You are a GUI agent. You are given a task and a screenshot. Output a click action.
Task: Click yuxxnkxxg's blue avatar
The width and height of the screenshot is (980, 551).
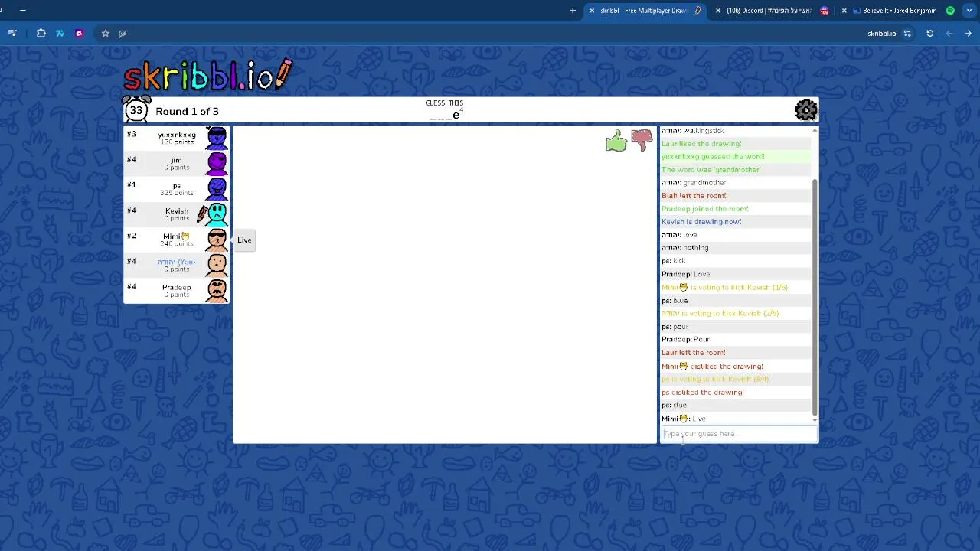click(x=217, y=138)
